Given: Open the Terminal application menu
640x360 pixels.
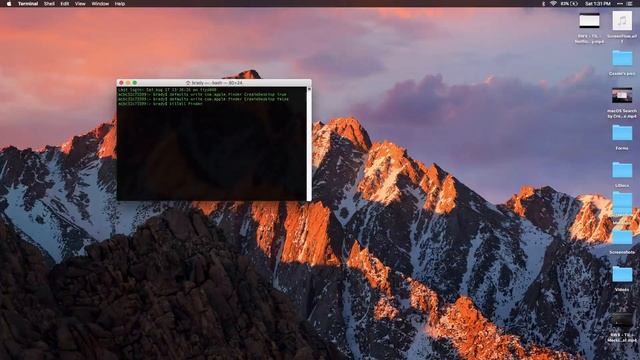Looking at the screenshot, I should tap(28, 4).
